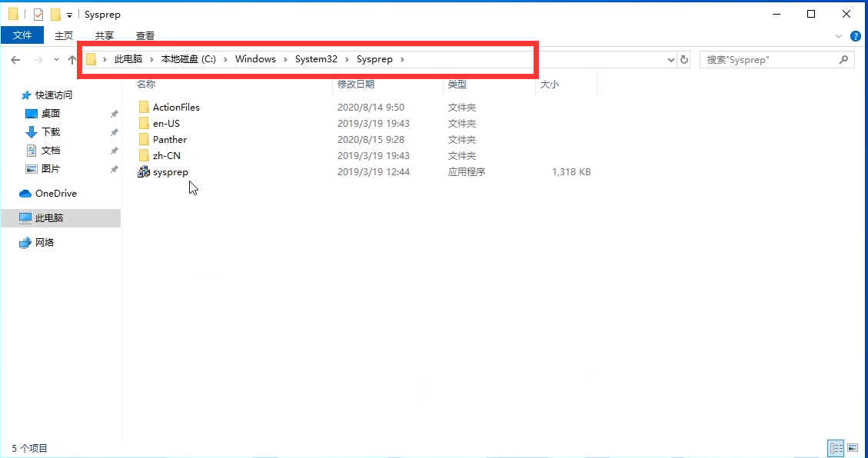Open 下载 in the navigation pane
The width and height of the screenshot is (868, 458).
click(x=51, y=131)
